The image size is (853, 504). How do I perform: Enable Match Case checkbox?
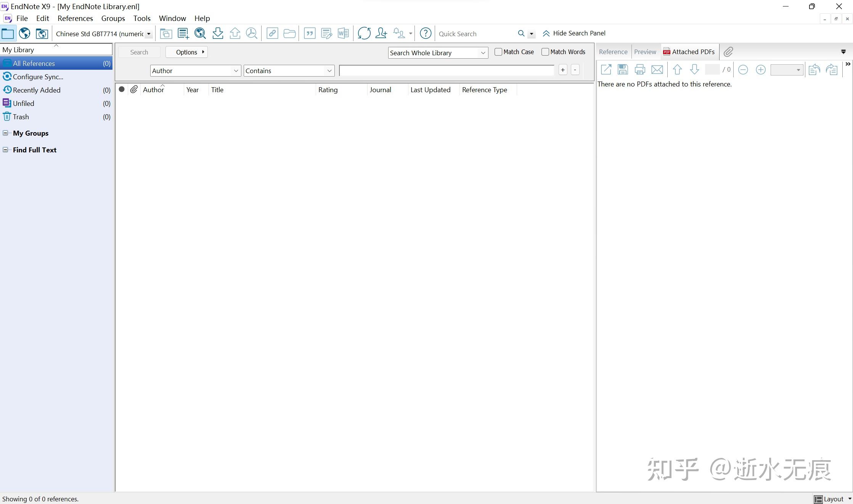click(498, 52)
